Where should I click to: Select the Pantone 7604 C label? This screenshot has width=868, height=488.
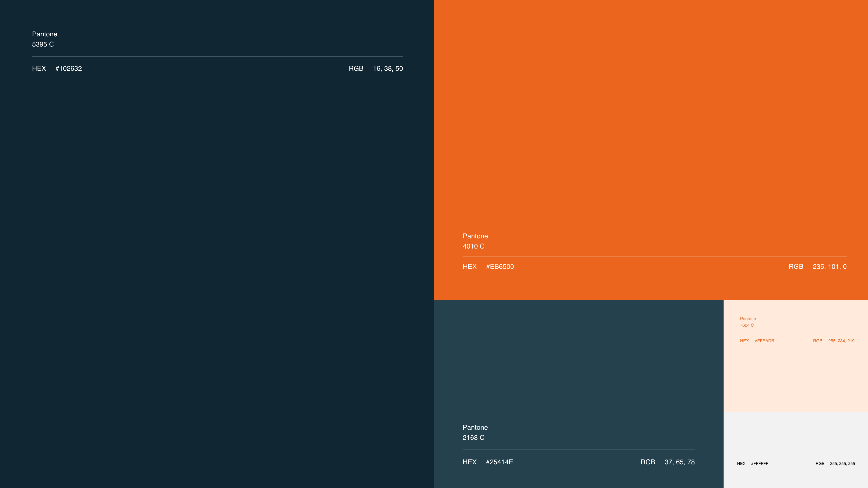click(748, 322)
